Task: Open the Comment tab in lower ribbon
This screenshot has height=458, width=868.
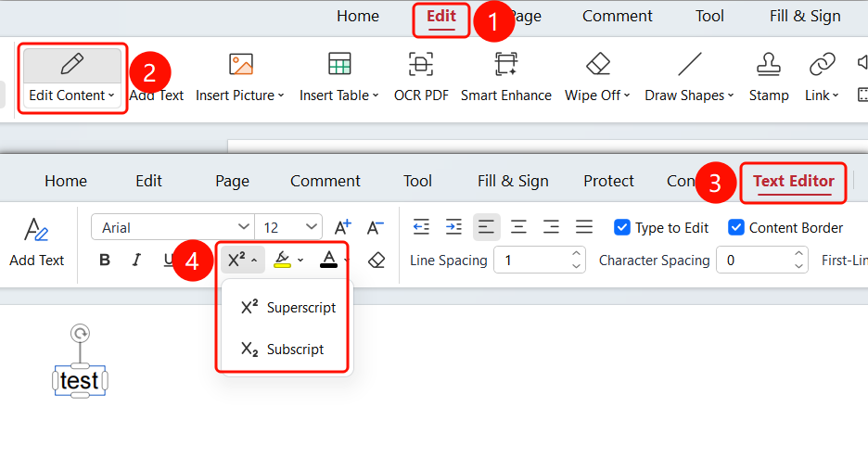Action: pos(325,182)
